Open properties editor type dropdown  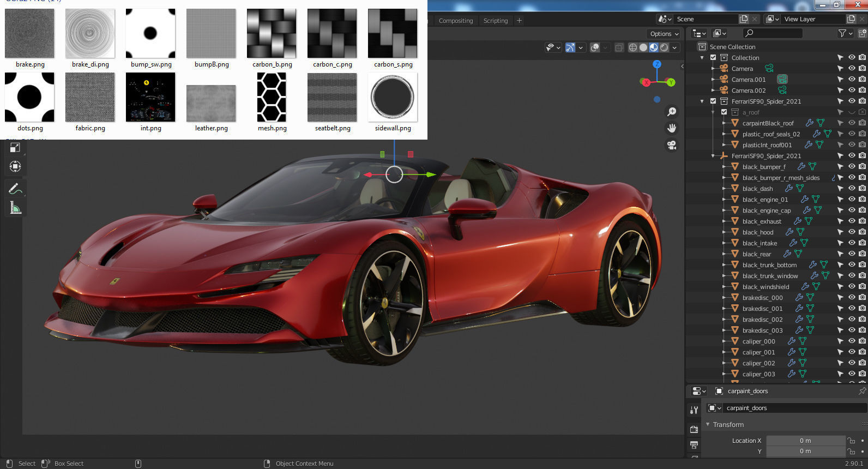[698, 391]
